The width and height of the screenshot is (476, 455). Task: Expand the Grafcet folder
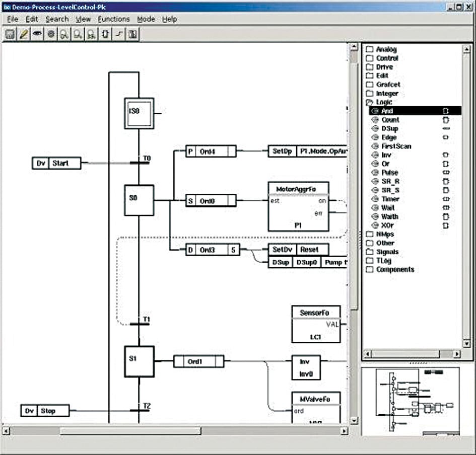coord(370,85)
